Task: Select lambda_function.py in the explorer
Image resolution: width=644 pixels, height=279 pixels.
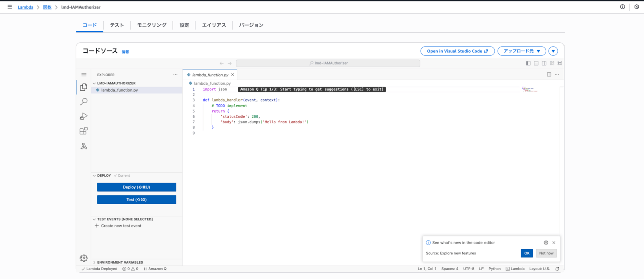Action: (x=119, y=90)
